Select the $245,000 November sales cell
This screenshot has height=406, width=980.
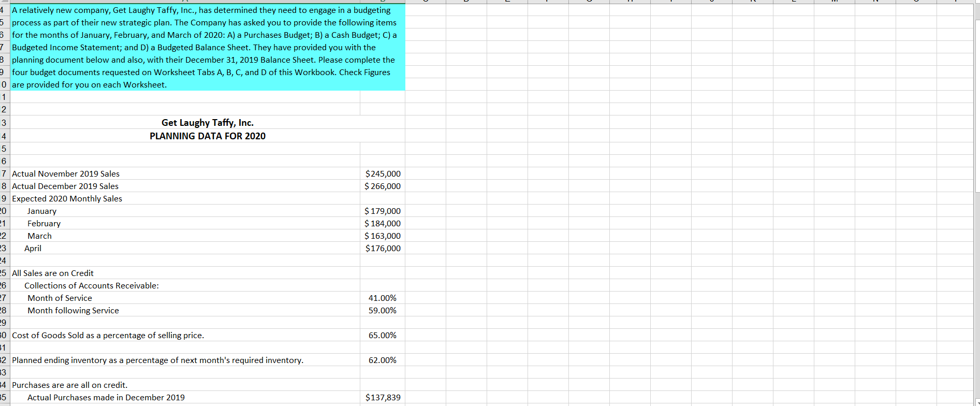point(383,173)
